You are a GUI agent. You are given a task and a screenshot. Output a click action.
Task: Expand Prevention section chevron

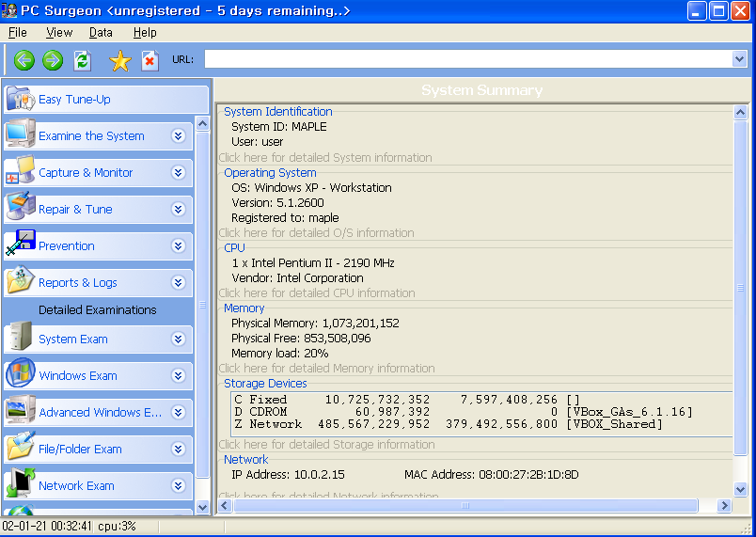pos(179,245)
